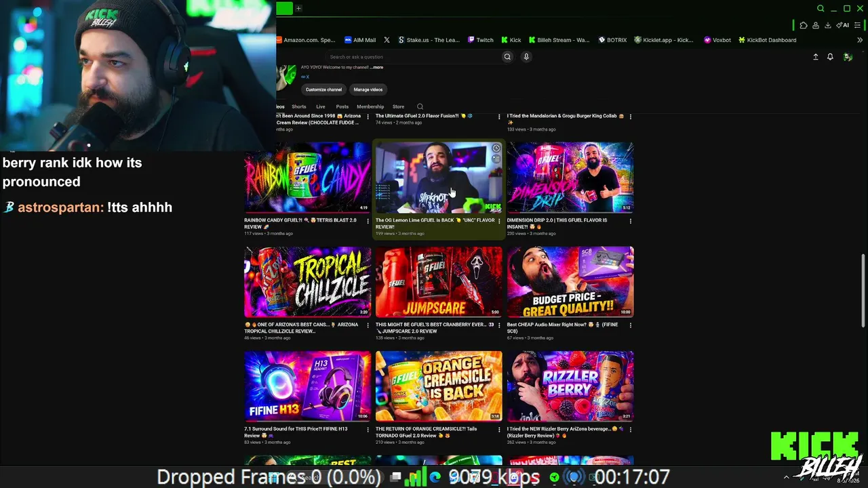Show hidden system tray icons chevron
Viewport: 868px width, 488px height.
tap(787, 477)
